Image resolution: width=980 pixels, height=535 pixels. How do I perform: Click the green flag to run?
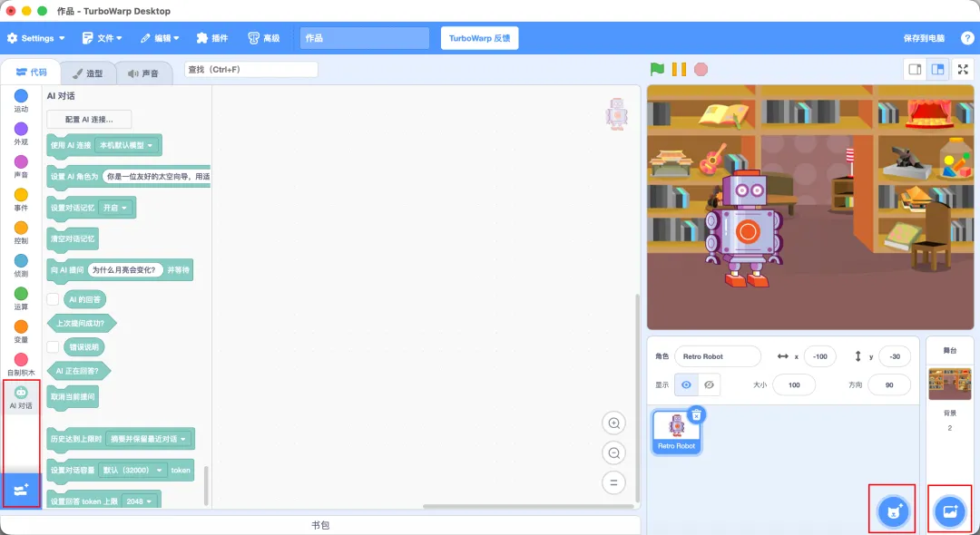[x=657, y=69]
